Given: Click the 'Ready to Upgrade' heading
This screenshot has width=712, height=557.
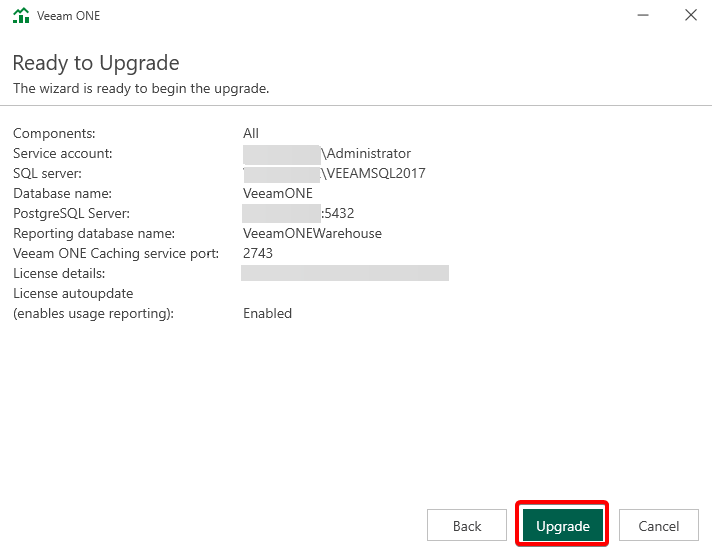Looking at the screenshot, I should pos(96,63).
